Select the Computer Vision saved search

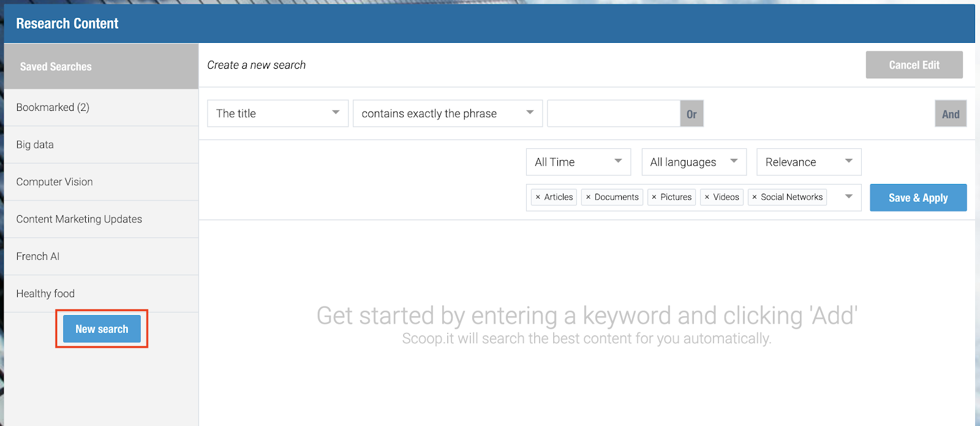(x=101, y=182)
